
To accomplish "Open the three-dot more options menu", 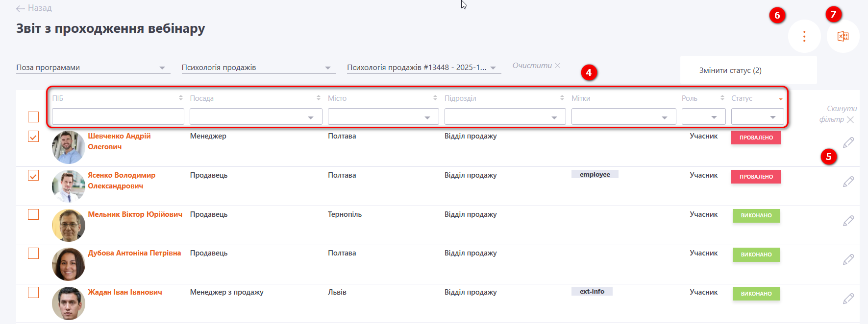I will coord(804,37).
